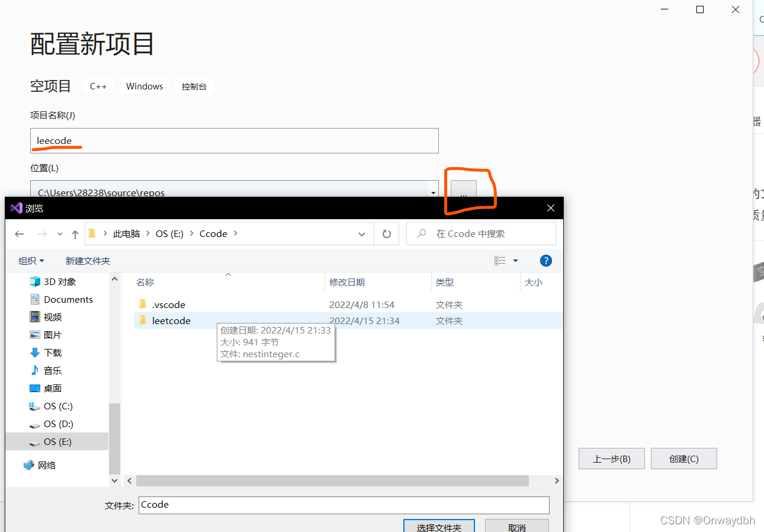Select OS (E:) in the address path
The width and height of the screenshot is (764, 532).
click(x=169, y=233)
